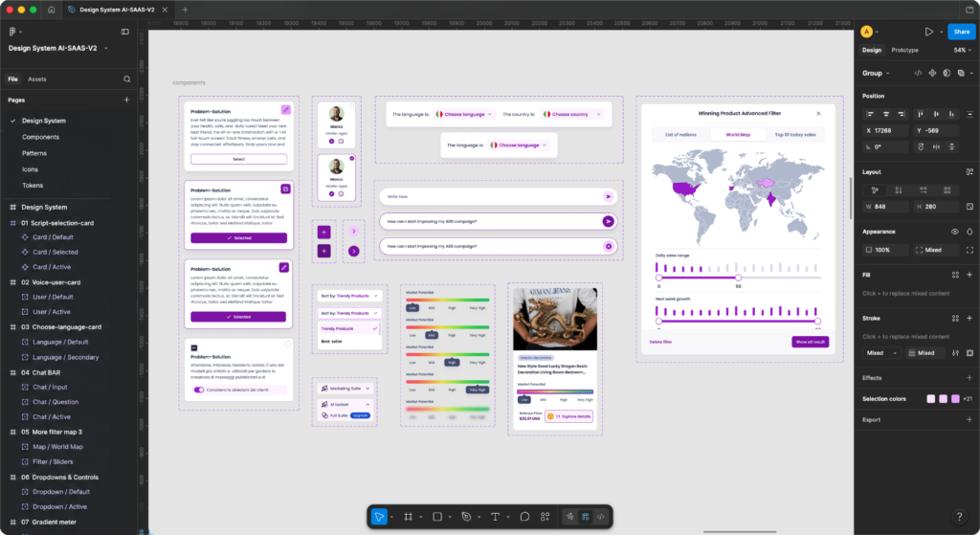Click the first pink selection color swatch
The width and height of the screenshot is (980, 535).
[930, 399]
